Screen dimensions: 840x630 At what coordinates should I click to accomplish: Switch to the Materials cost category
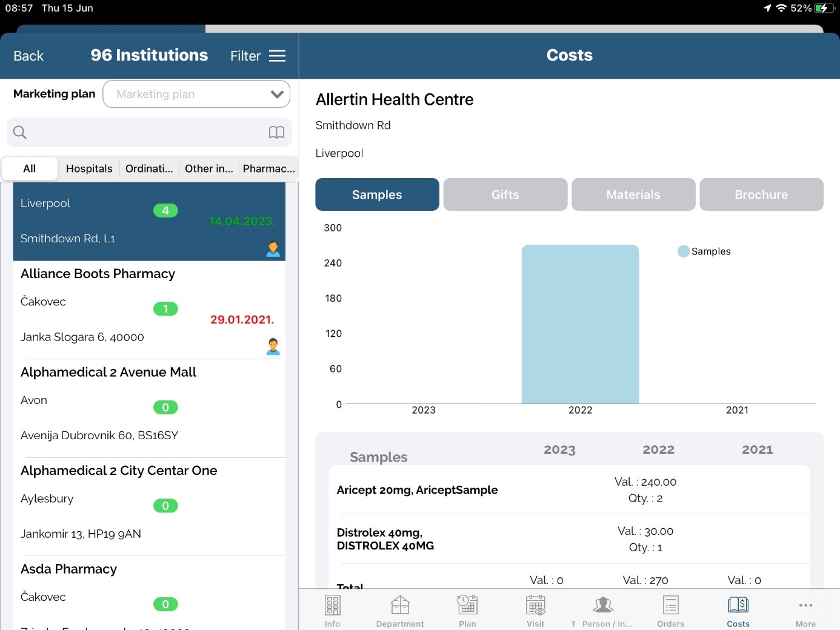click(x=633, y=194)
